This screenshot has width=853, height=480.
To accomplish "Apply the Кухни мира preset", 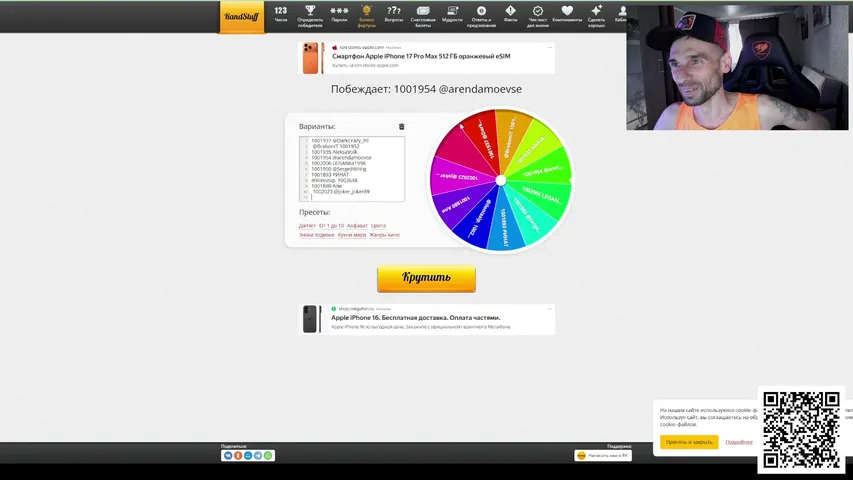I will coord(352,235).
